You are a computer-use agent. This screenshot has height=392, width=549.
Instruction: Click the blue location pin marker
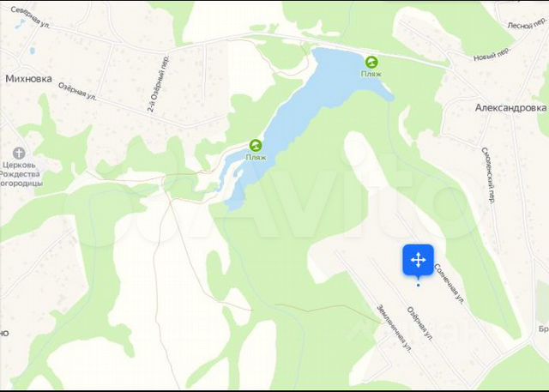[418, 261]
